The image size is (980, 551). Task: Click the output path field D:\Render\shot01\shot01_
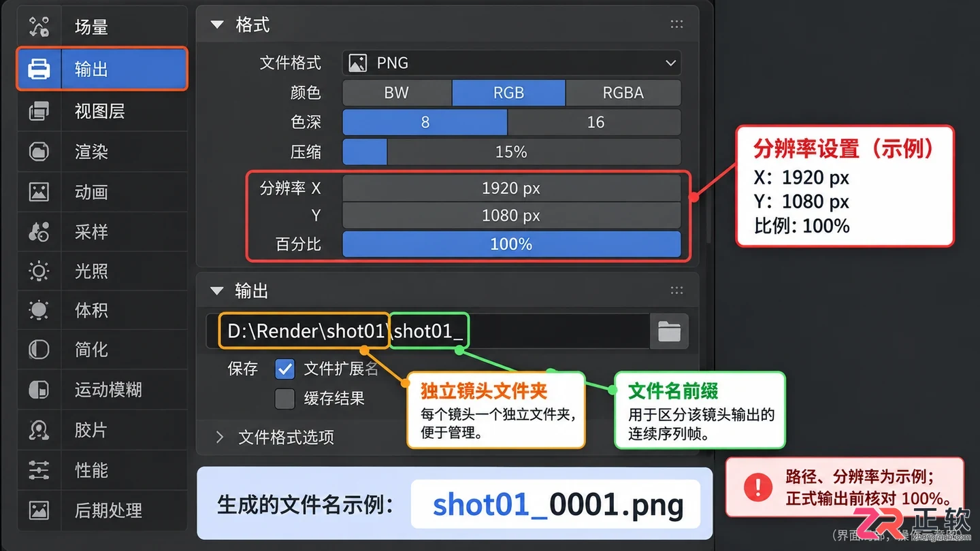coord(429,331)
